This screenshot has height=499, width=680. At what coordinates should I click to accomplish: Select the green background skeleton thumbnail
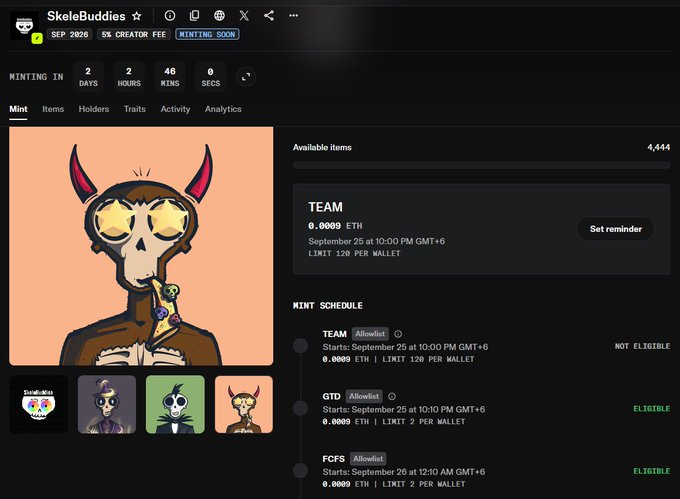(x=175, y=404)
